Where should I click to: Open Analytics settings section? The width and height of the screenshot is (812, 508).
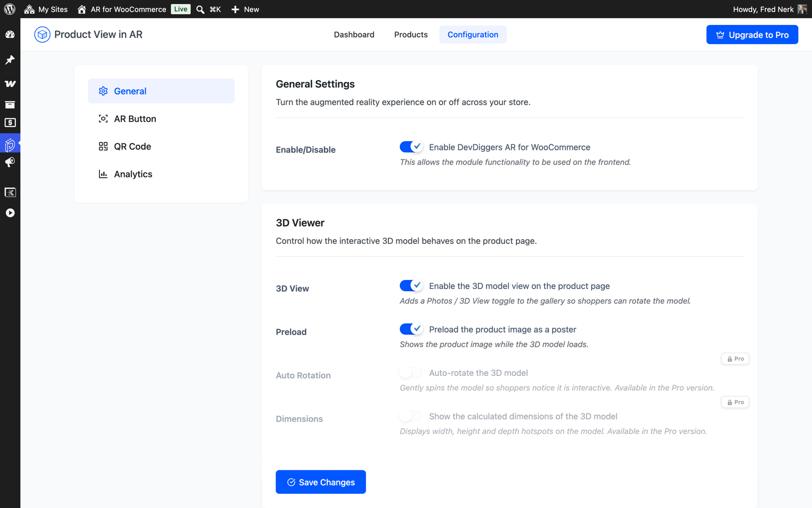click(161, 174)
